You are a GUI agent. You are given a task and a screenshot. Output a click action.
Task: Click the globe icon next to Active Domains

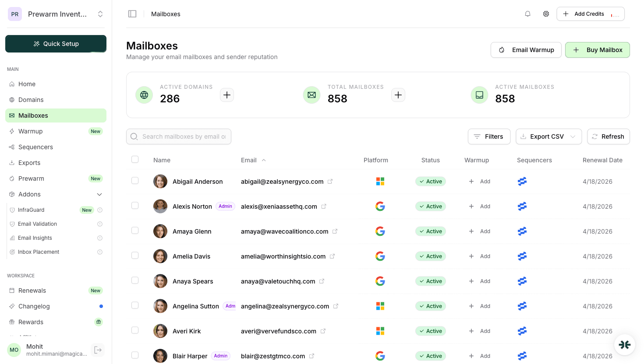pos(144,95)
